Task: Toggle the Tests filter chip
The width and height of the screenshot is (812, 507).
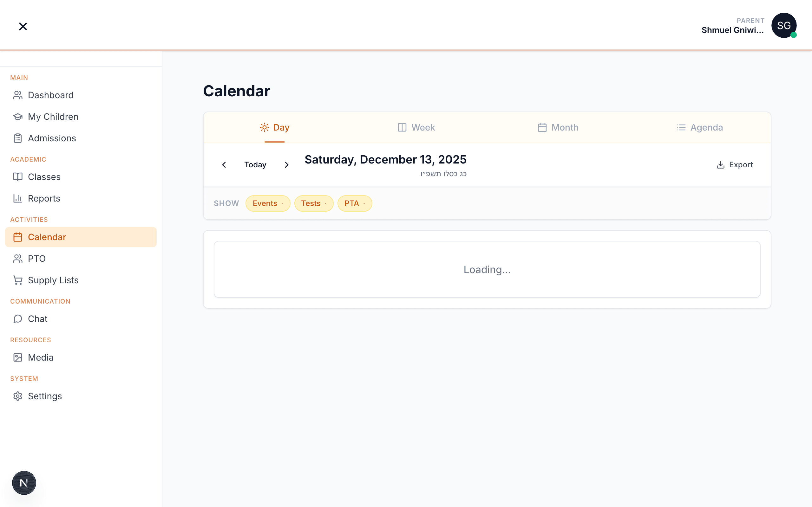Action: tap(313, 203)
